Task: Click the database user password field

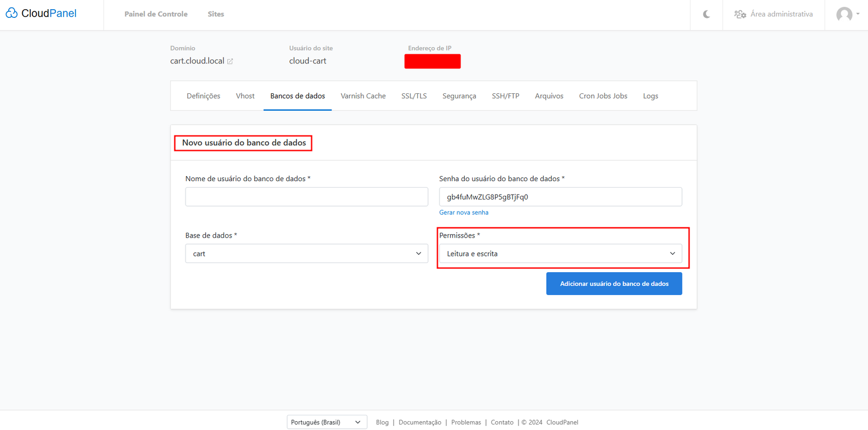Action: point(560,197)
